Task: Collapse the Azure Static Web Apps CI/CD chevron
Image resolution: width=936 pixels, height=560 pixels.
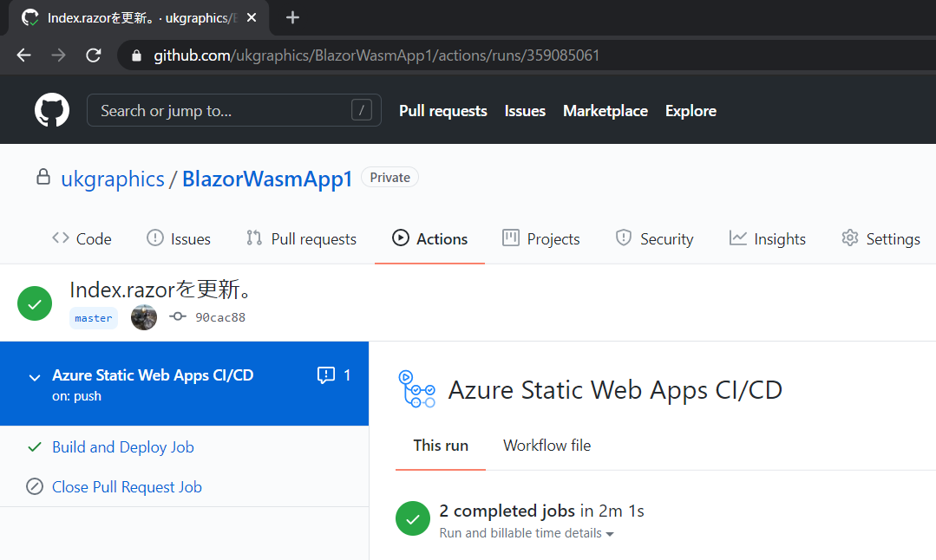Action: 35,377
